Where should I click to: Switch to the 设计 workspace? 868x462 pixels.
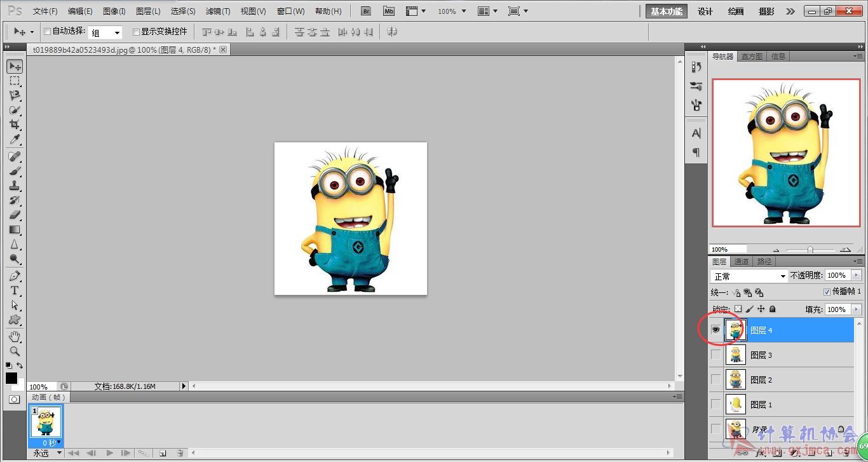coord(705,11)
